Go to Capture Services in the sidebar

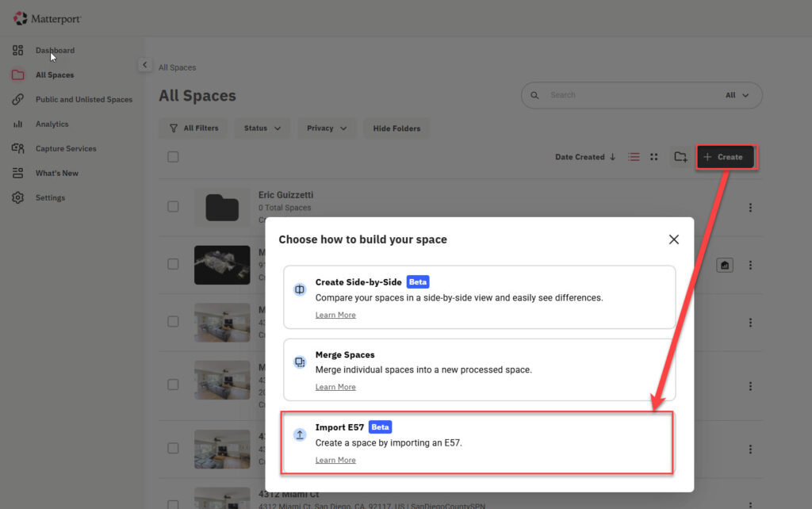(65, 148)
